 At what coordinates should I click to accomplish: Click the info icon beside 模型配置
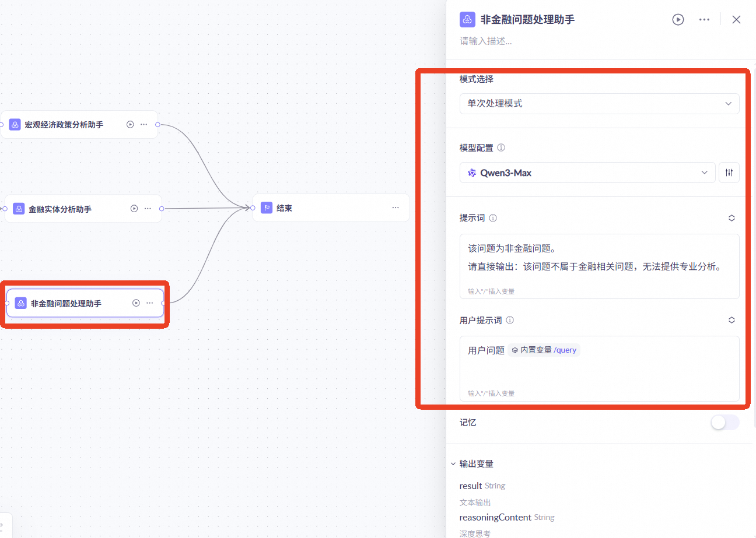point(501,148)
